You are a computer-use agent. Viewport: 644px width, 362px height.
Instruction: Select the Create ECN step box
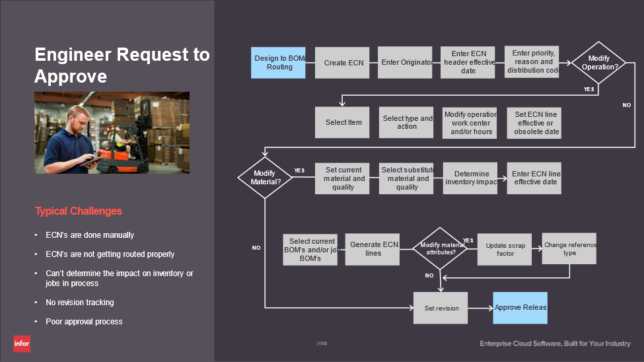pyautogui.click(x=342, y=63)
